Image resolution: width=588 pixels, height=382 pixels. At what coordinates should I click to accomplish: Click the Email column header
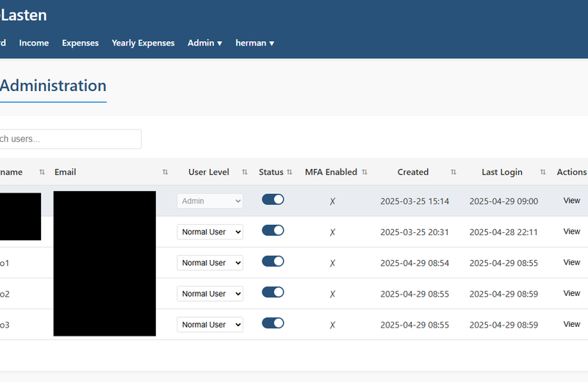(x=65, y=172)
